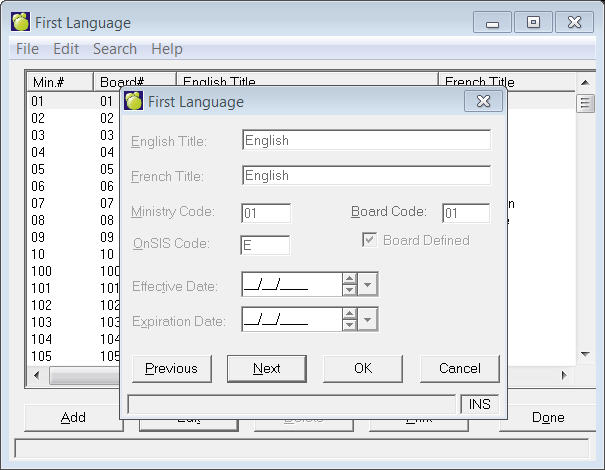Screen dimensions: 605x470
Task: Increase Effective Date with up spinner
Action: tap(349, 280)
